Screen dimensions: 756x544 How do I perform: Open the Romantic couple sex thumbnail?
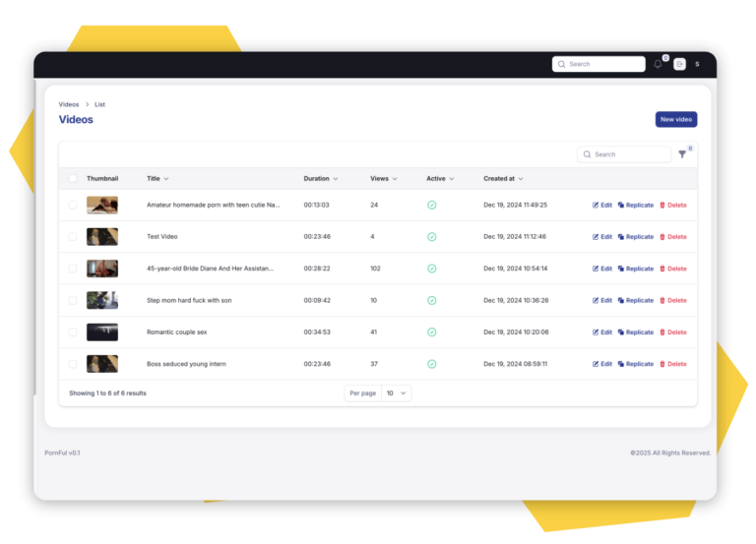click(102, 332)
